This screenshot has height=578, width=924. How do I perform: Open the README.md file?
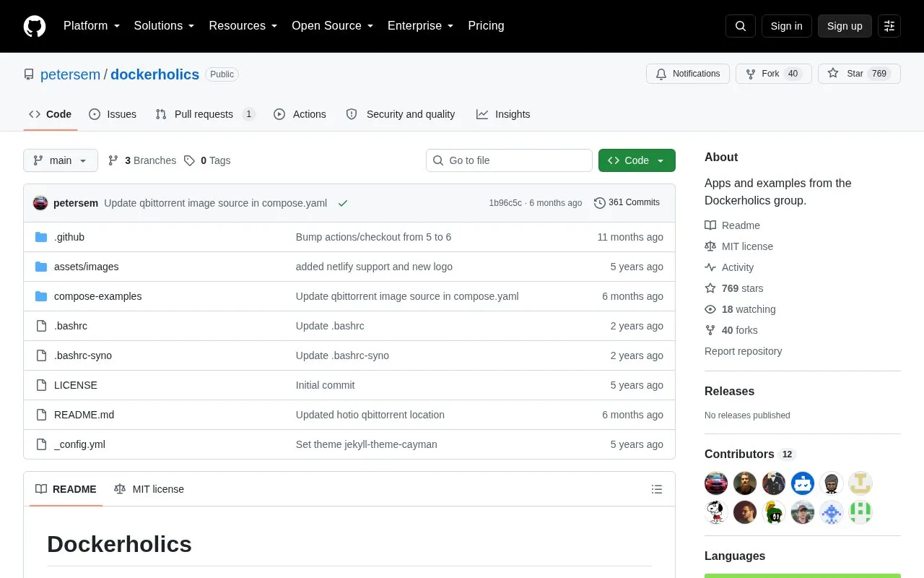pos(84,415)
